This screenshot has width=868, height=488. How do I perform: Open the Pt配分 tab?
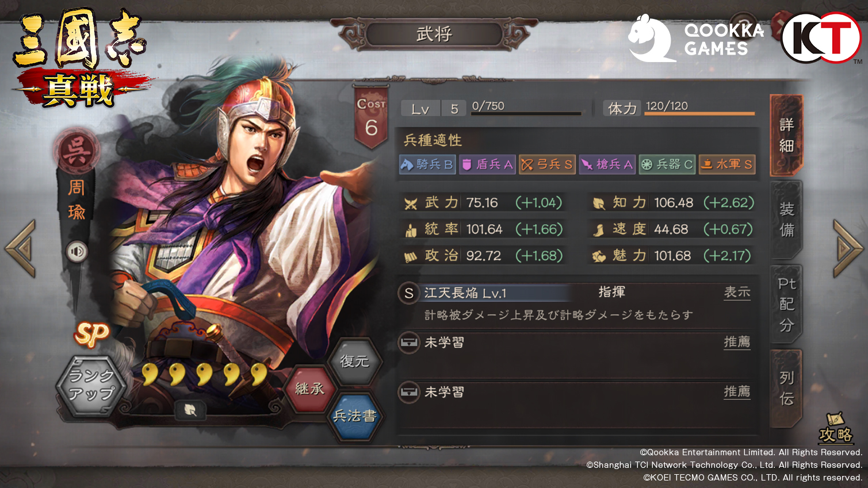click(786, 304)
